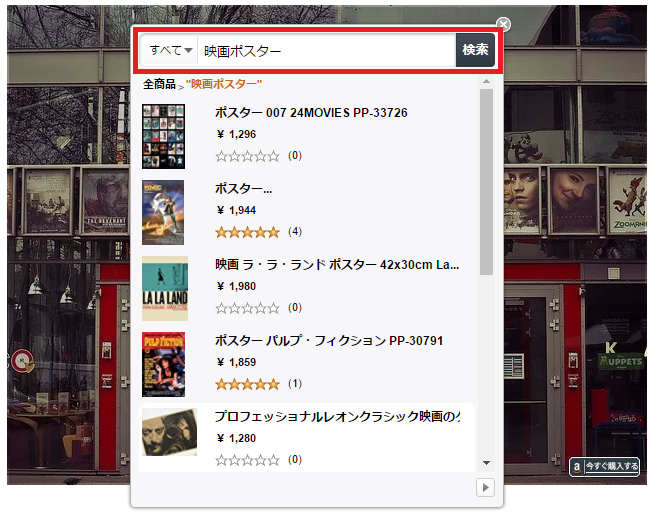Click the (4) review count
Viewport: 664px width, 513px height.
[295, 232]
